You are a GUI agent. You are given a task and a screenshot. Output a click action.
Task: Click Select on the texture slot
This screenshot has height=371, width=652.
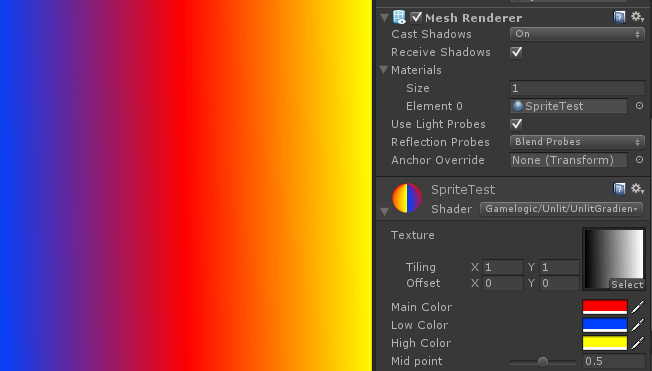627,284
